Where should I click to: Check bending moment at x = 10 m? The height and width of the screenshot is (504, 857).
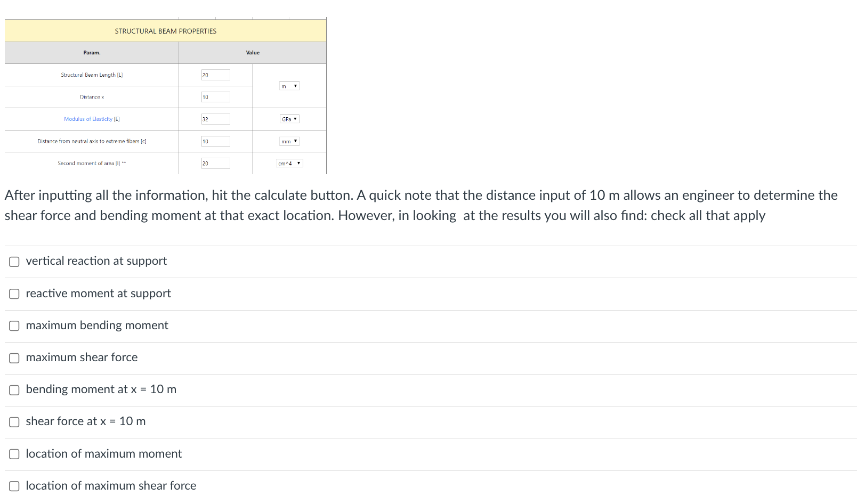click(x=14, y=390)
